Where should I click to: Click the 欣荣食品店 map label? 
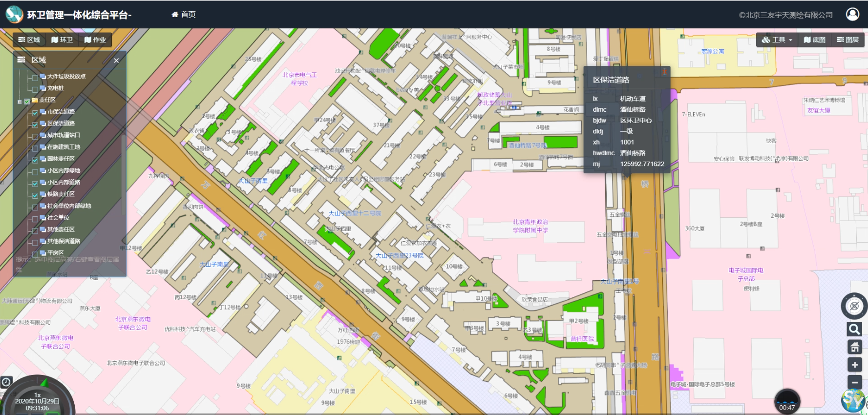pyautogui.click(x=534, y=299)
